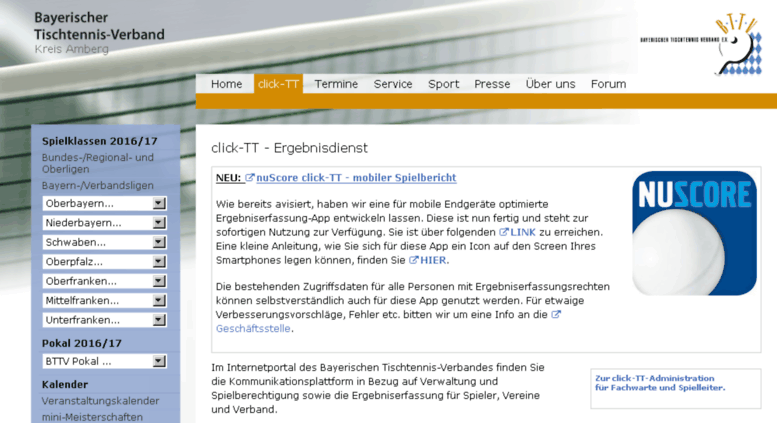Open the Termine menu

coord(336,84)
